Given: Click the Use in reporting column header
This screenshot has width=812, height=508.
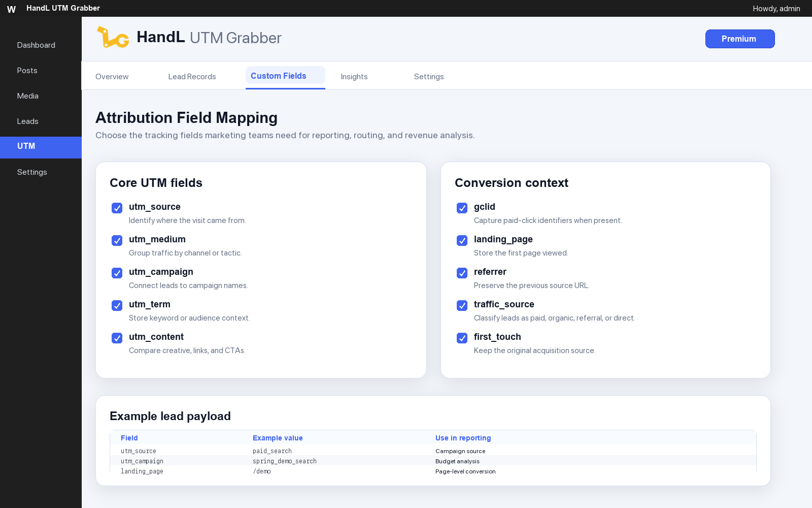Looking at the screenshot, I should 463,438.
